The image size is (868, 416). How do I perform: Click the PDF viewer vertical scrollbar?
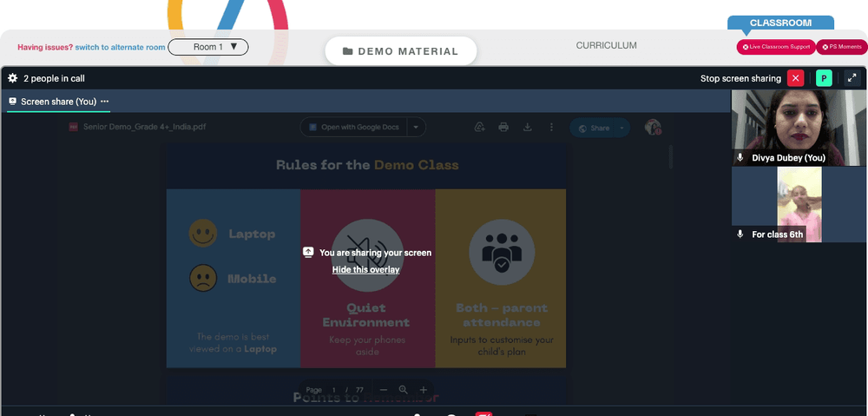(x=670, y=157)
